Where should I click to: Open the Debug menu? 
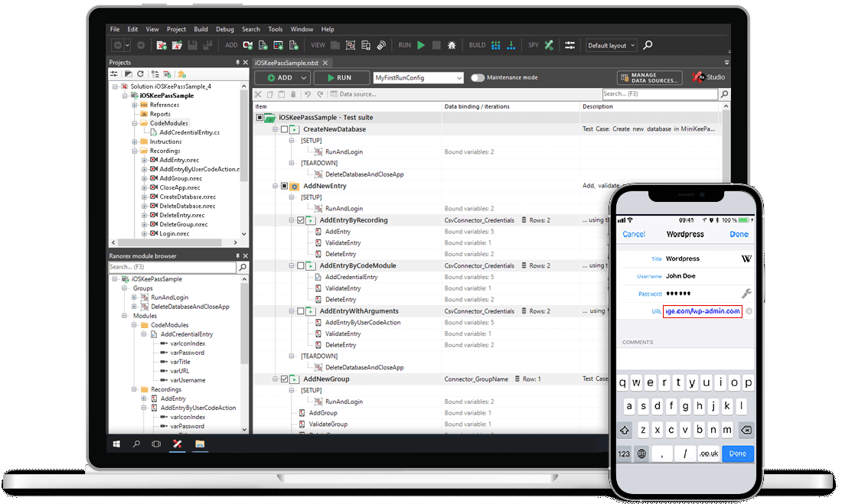coord(225,29)
